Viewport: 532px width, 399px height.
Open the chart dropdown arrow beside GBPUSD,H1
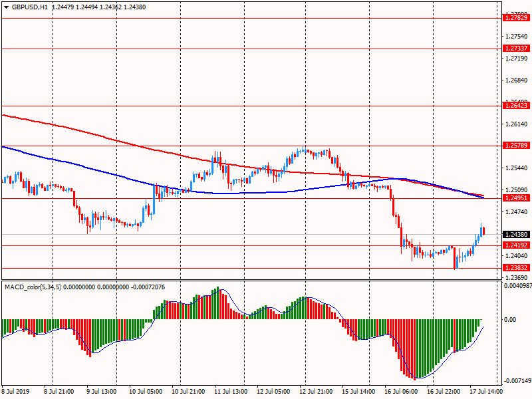[x=6, y=7]
